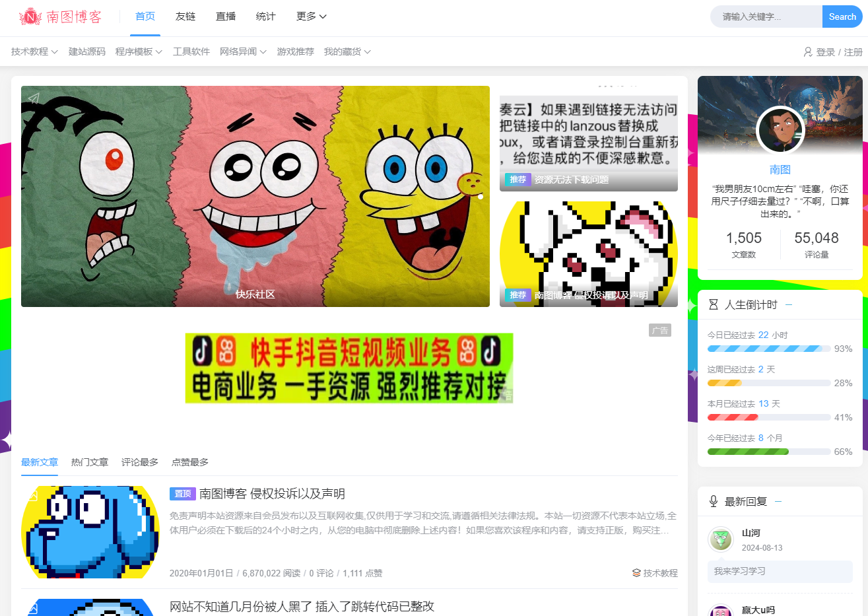
Task: Click the 66% year progress bar
Action: click(x=769, y=452)
